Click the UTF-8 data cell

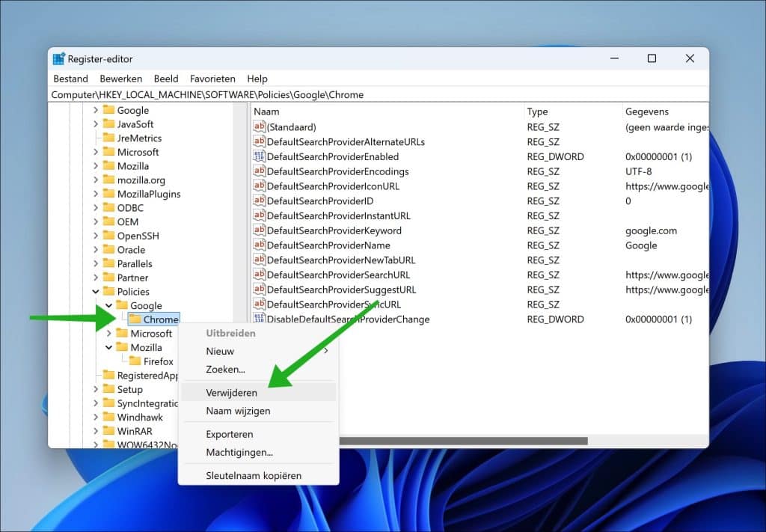[639, 171]
